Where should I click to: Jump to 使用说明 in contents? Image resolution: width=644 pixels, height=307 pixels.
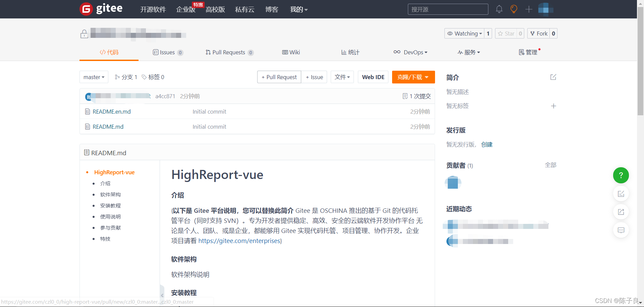point(110,217)
